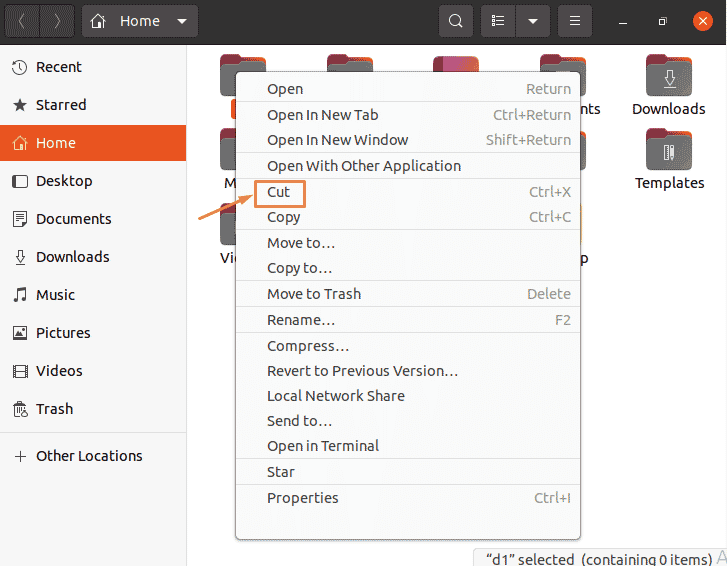Choose Open from the context menu
This screenshot has height=566, width=727.
click(x=408, y=89)
